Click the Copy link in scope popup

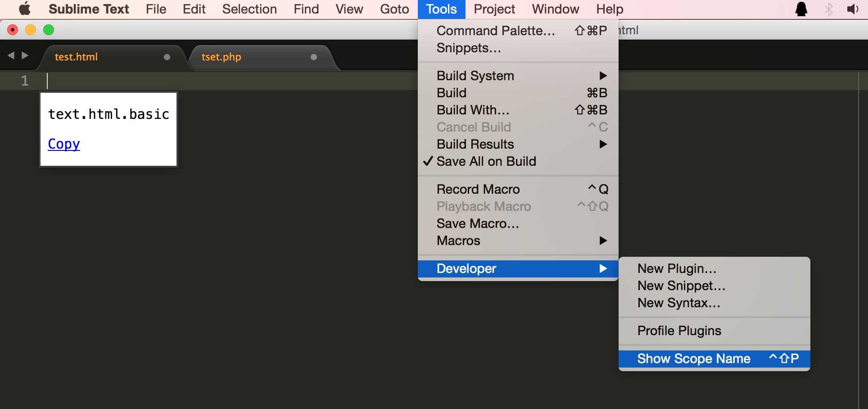tap(64, 144)
